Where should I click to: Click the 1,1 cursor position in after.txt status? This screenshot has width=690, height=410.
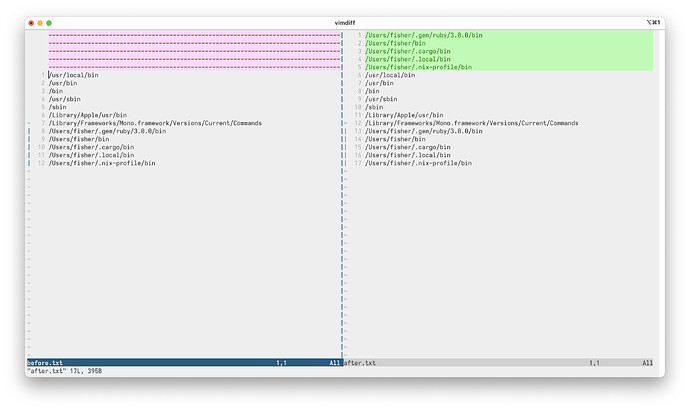pos(595,363)
